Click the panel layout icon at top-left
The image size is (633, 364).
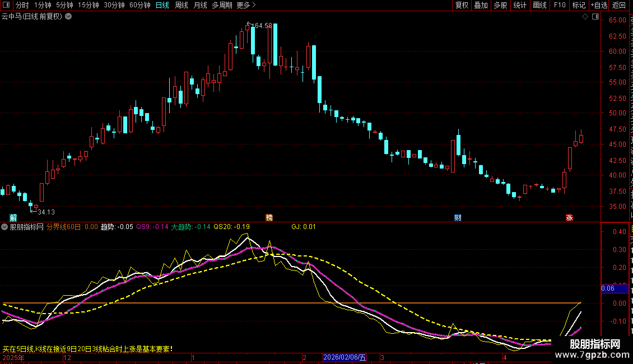(x=6, y=5)
